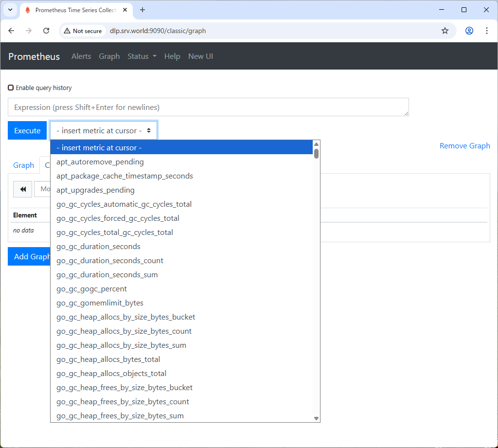The image size is (498, 448).
Task: Choose apt_upgrades_pending in the metric list
Action: point(95,190)
